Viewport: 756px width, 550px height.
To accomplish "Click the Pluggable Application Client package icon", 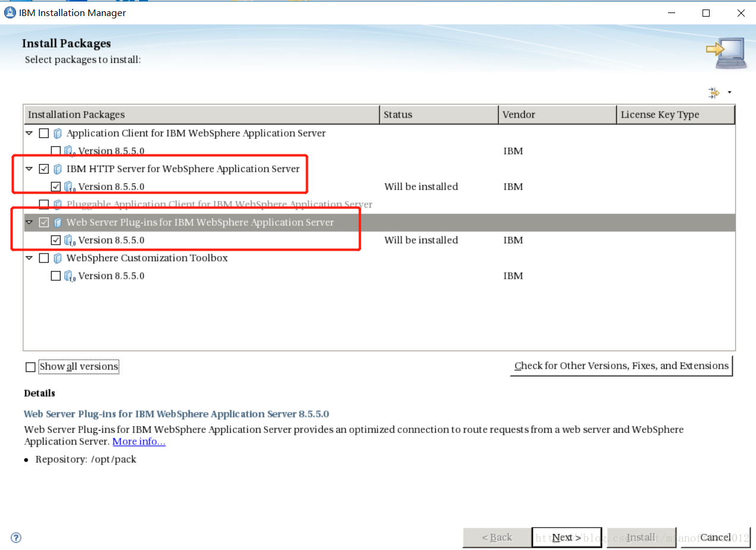I will coord(58,204).
